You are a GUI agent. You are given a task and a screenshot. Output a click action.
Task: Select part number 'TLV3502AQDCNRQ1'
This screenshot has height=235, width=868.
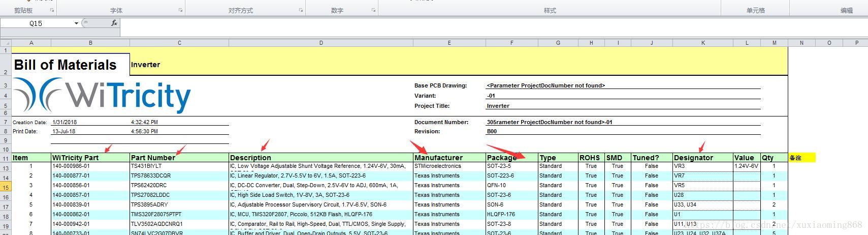coord(179,224)
